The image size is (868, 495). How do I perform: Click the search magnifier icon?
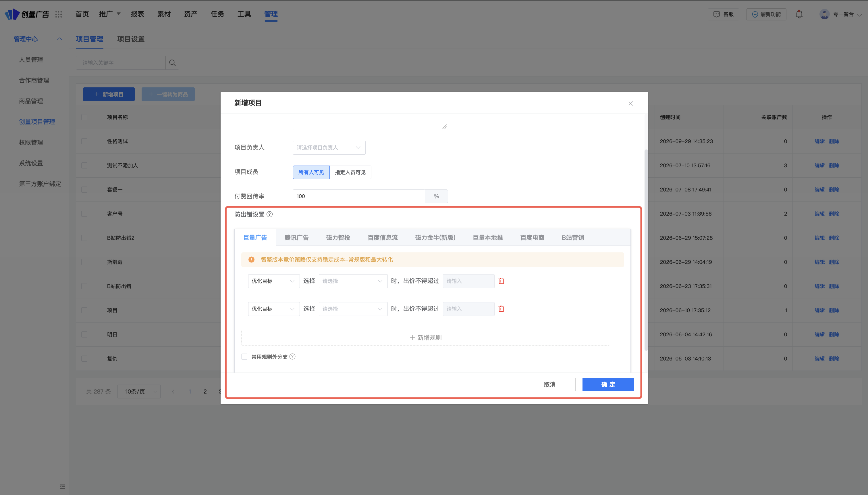(173, 63)
